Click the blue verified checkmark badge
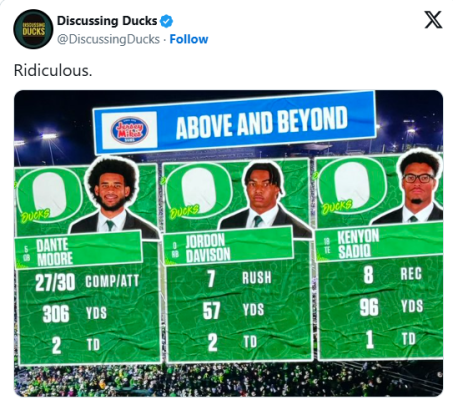Viewport: 453px width, 400px height. [167, 21]
